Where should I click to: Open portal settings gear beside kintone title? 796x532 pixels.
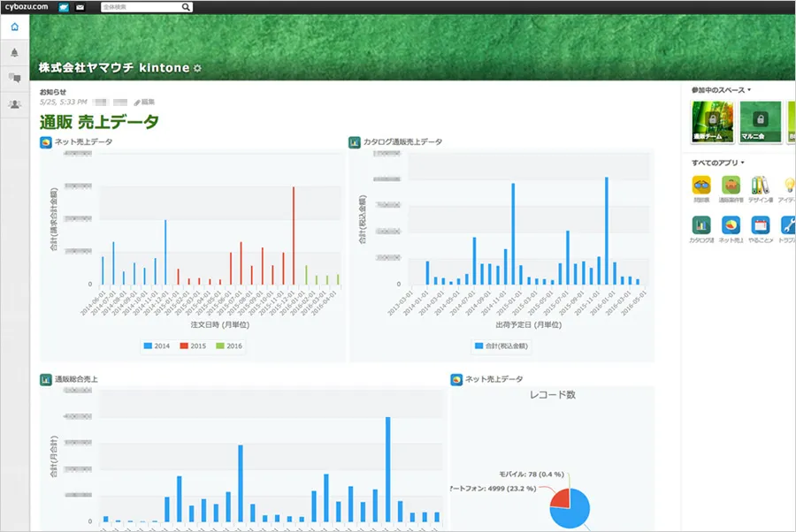(x=197, y=68)
